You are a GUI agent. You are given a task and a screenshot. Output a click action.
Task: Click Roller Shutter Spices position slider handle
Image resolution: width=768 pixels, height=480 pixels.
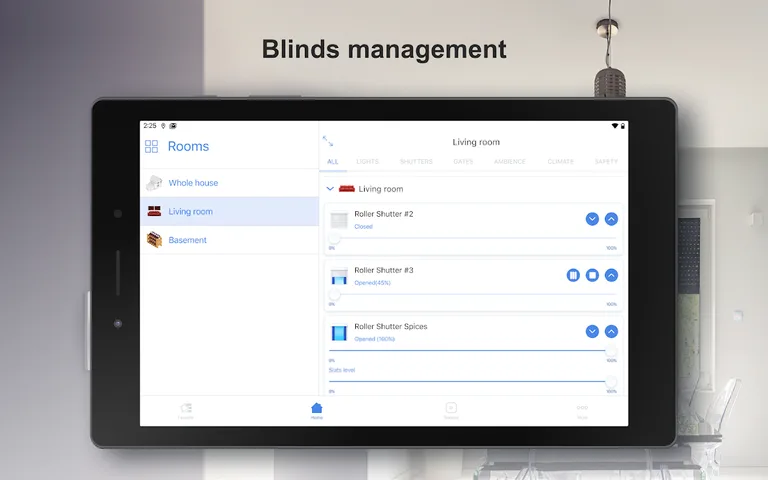(611, 351)
